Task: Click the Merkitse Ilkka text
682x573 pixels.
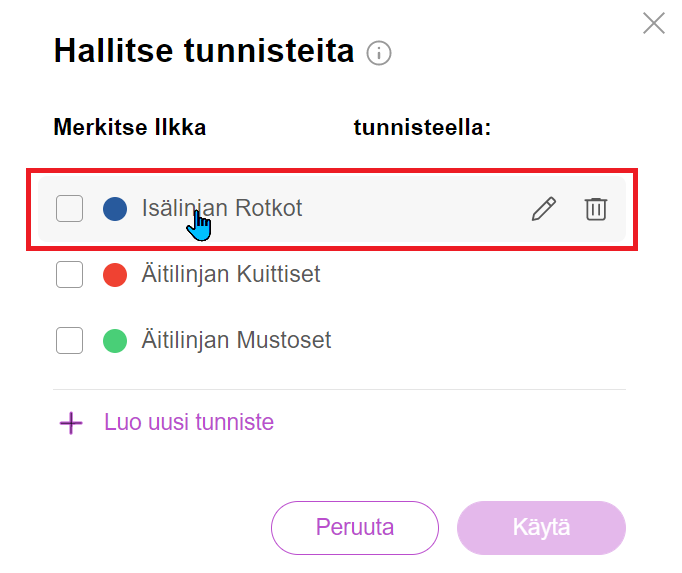Action: pos(130,127)
